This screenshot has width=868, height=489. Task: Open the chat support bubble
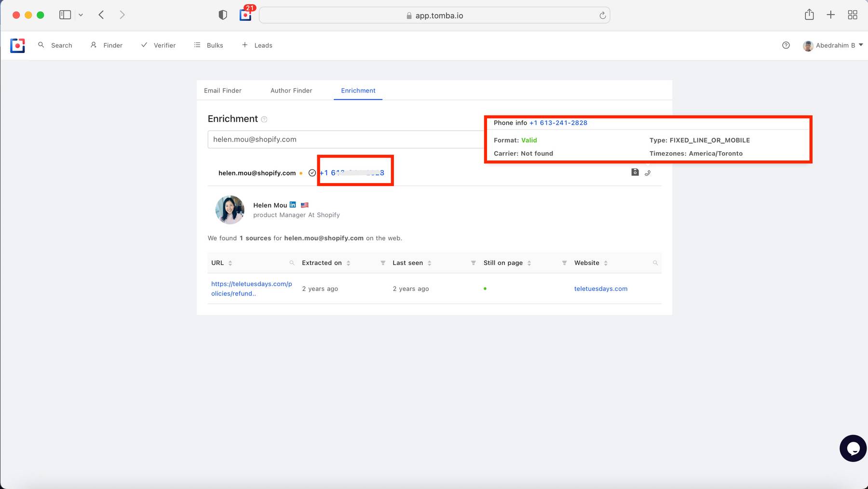(x=853, y=448)
